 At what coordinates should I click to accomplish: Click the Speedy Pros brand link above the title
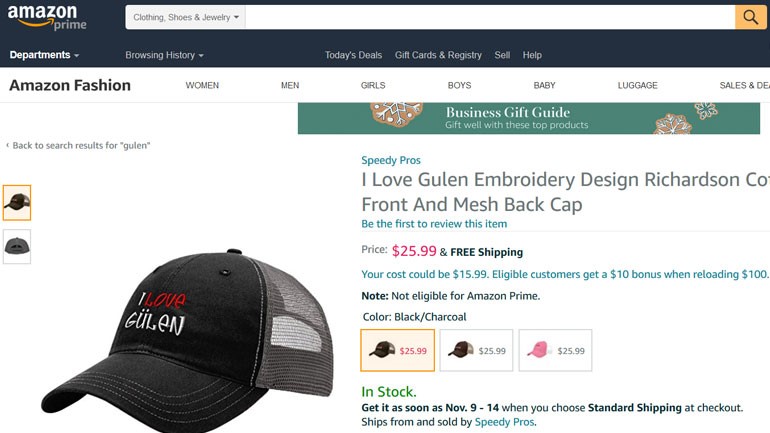(391, 160)
